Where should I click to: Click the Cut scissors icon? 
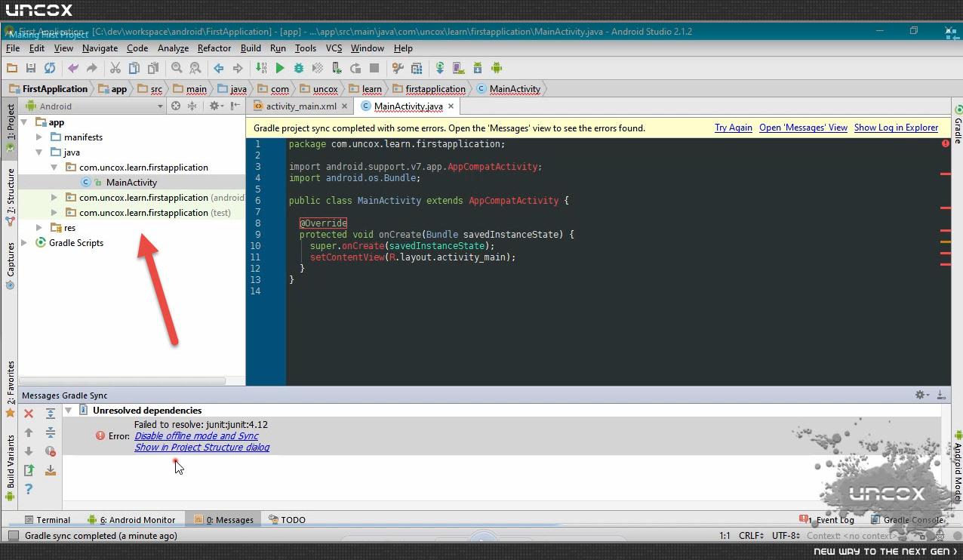point(115,68)
